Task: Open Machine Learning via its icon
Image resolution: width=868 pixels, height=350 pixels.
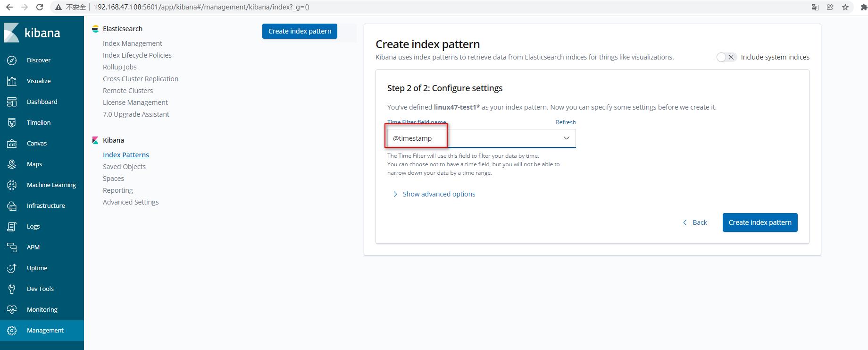Action: coord(12,185)
